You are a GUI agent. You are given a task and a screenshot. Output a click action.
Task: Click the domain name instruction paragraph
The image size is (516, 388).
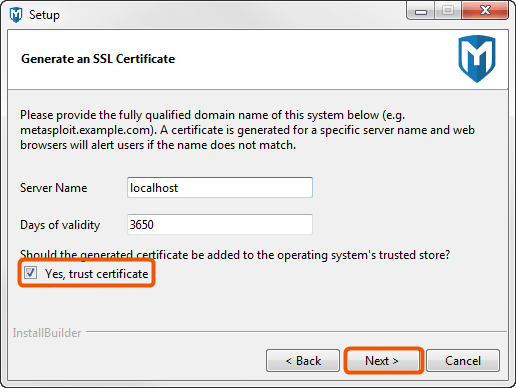247,130
